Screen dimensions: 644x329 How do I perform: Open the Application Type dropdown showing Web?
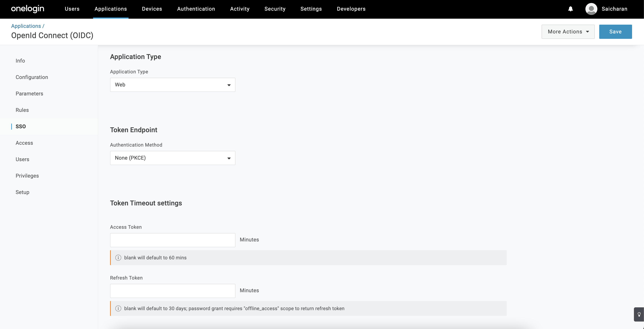[173, 85]
